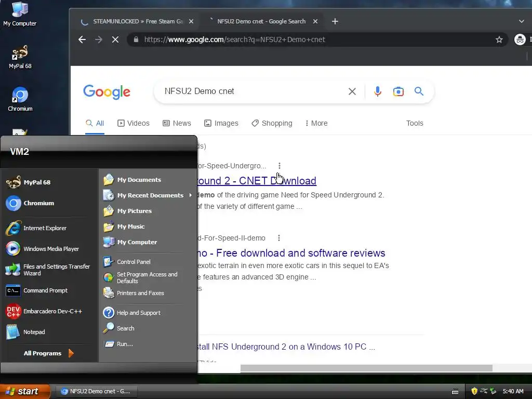Image resolution: width=532 pixels, height=399 pixels.
Task: Expand All Programs list
Action: click(x=48, y=353)
